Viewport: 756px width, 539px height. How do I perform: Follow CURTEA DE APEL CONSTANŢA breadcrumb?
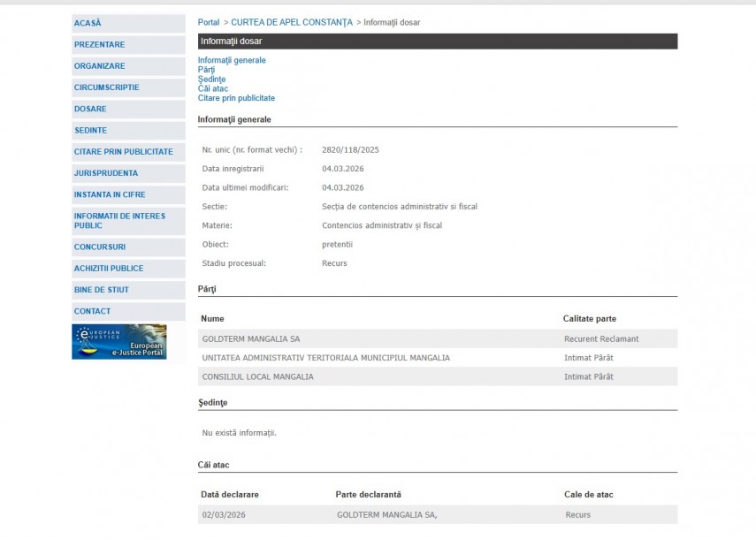click(291, 22)
